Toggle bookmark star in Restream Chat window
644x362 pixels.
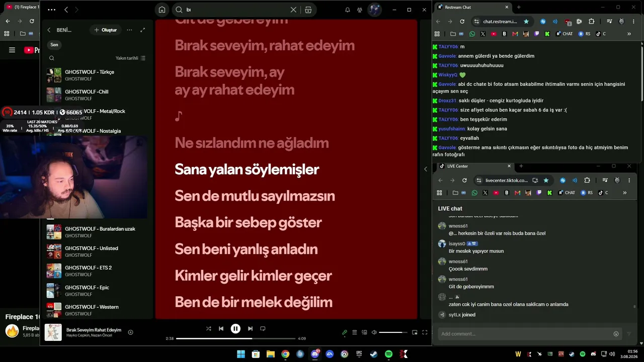[526, 22]
